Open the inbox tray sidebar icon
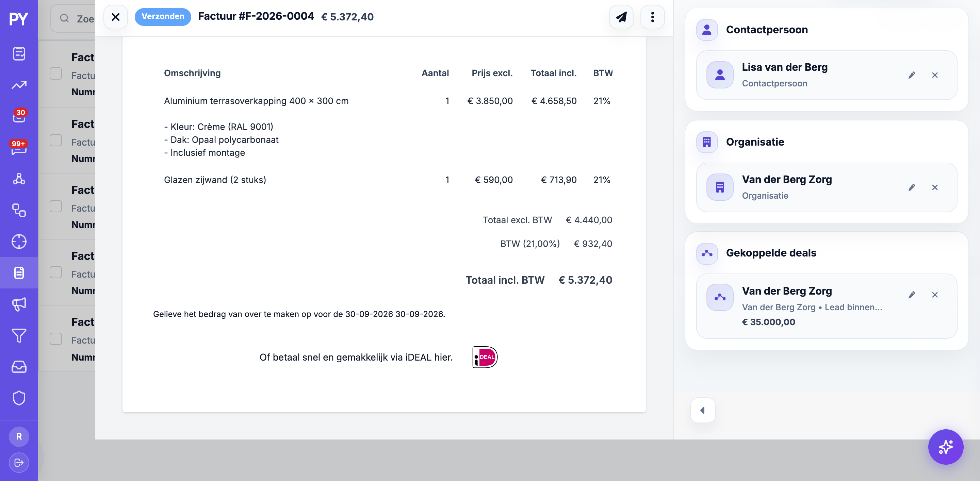The image size is (980, 481). 19,367
